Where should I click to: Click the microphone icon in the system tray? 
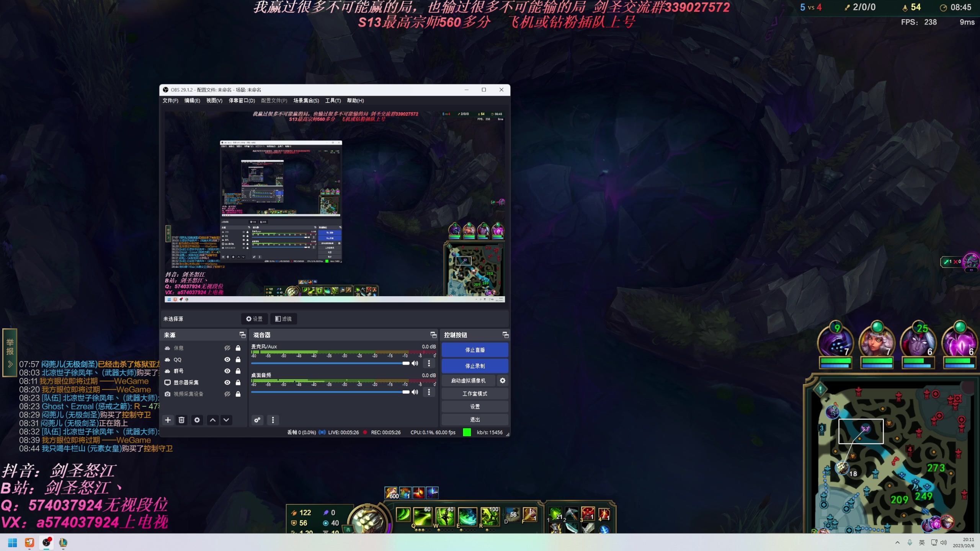[910, 543]
